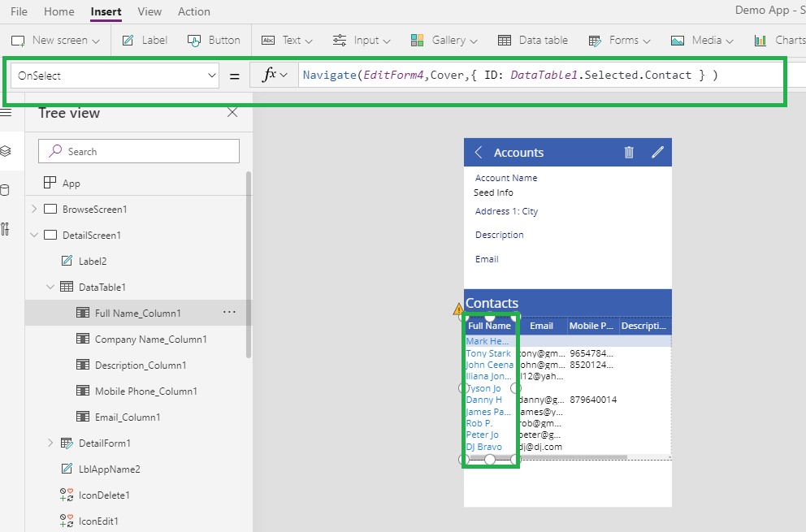Click inside the Tree view search box
The image size is (806, 532).
[x=138, y=151]
